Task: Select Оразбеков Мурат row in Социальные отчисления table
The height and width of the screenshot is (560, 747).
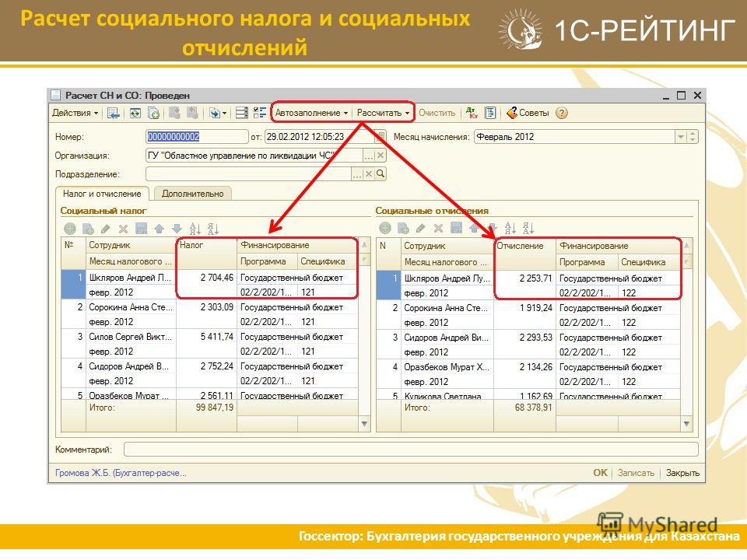Action: point(528,374)
